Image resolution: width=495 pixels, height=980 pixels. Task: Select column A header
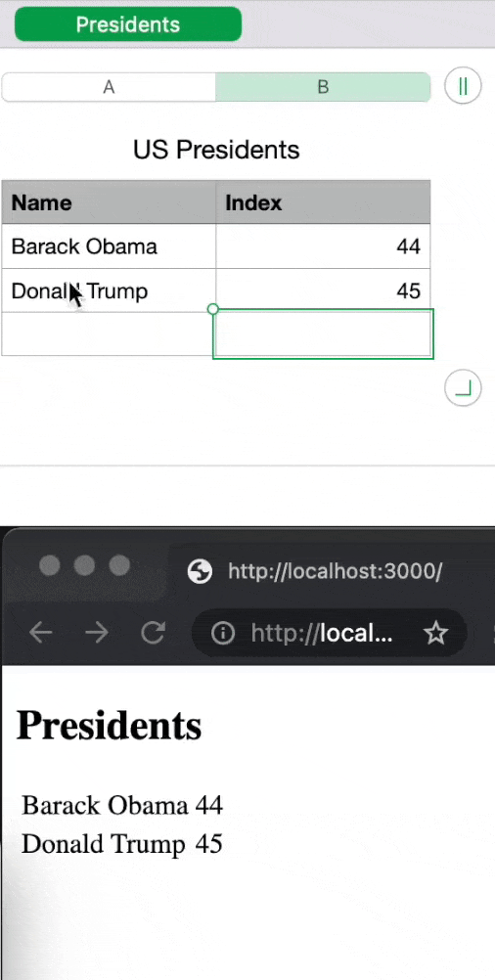(x=109, y=87)
